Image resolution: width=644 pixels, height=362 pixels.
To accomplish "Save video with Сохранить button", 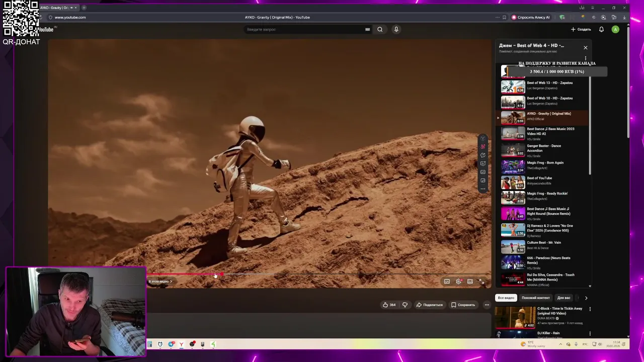I will tap(463, 305).
